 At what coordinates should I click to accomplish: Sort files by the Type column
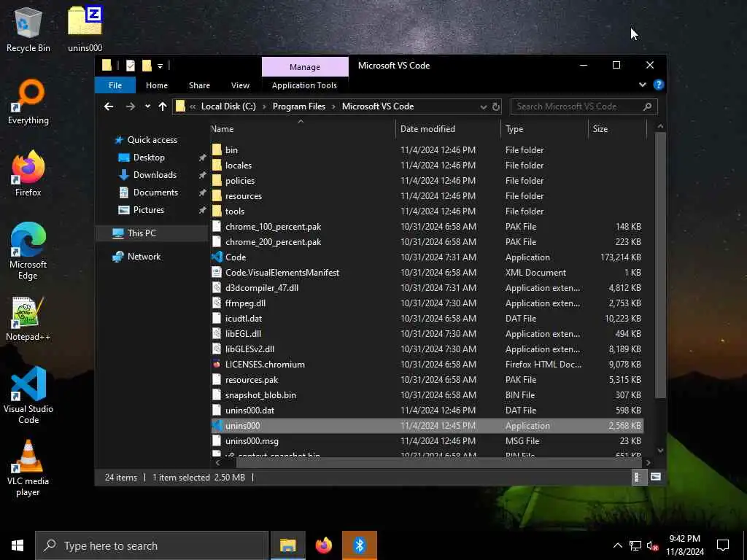[544, 129]
